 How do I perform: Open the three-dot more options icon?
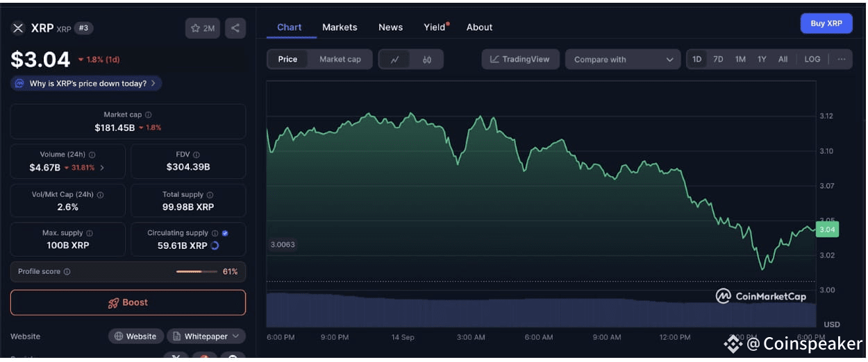[x=842, y=60]
